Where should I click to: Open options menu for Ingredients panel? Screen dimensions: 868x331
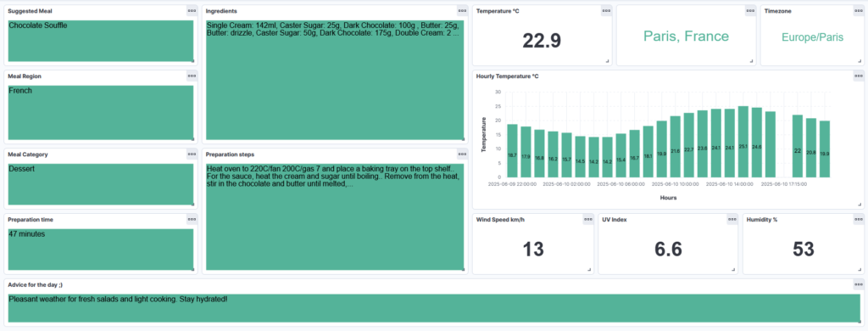(x=462, y=11)
